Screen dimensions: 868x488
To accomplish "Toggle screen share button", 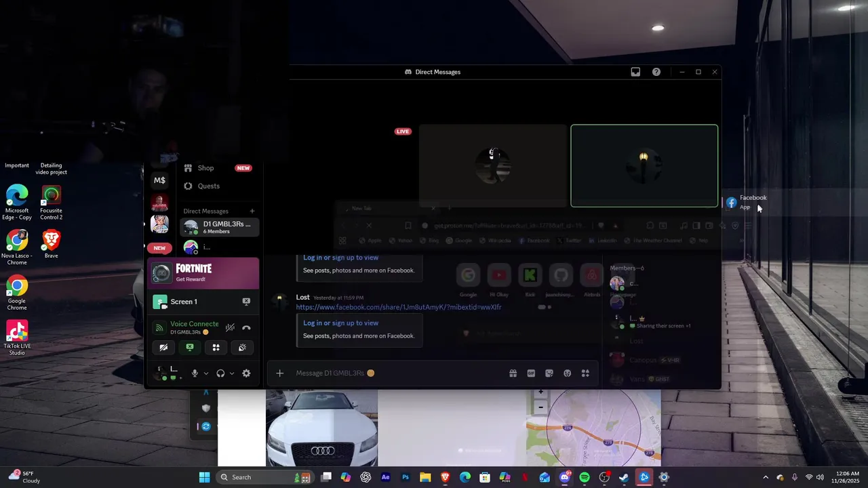I will coord(190,347).
